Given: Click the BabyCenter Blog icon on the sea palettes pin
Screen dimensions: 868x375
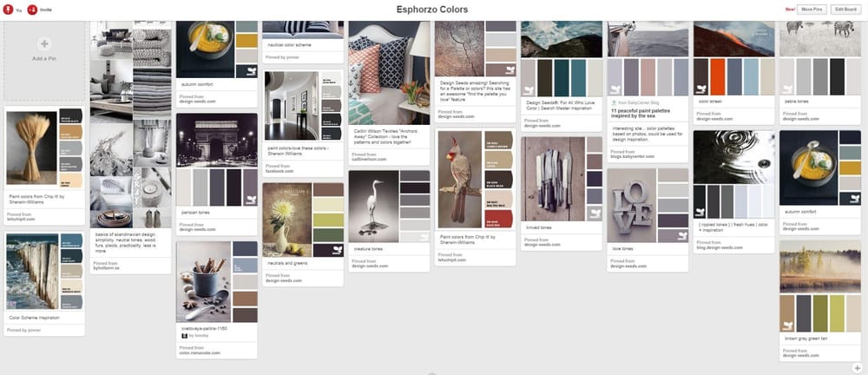Looking at the screenshot, I should [614, 102].
